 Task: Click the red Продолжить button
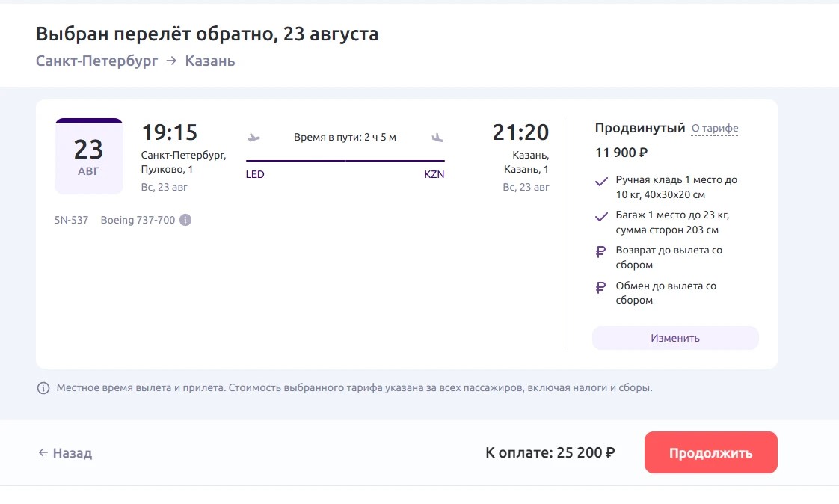(x=710, y=452)
